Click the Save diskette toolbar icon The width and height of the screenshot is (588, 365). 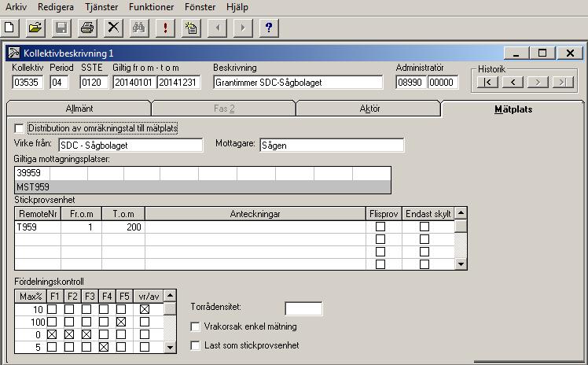(x=61, y=28)
